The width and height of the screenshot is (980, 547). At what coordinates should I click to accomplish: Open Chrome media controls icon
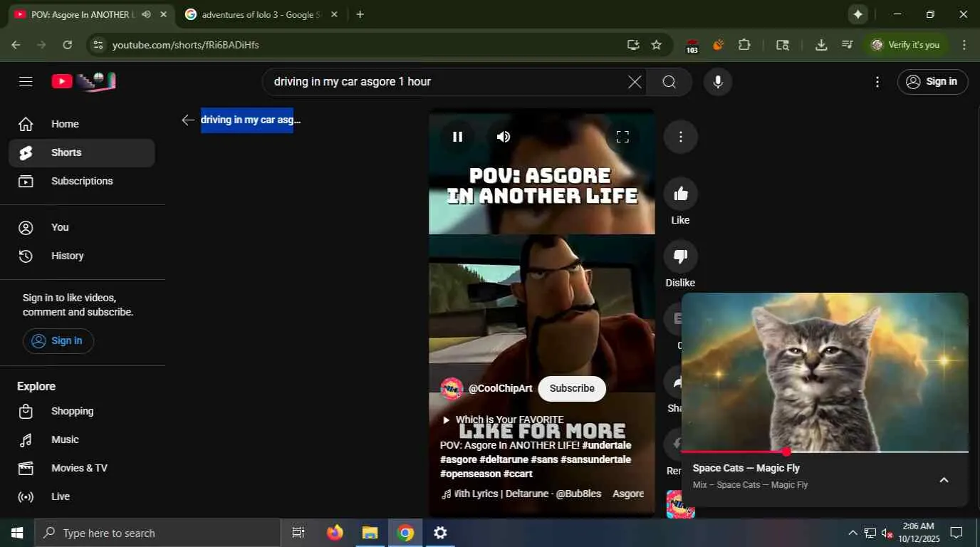pyautogui.click(x=847, y=45)
